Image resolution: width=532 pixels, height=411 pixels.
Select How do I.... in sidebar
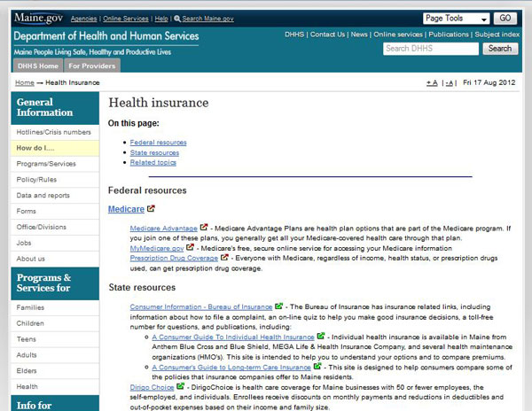click(x=55, y=148)
